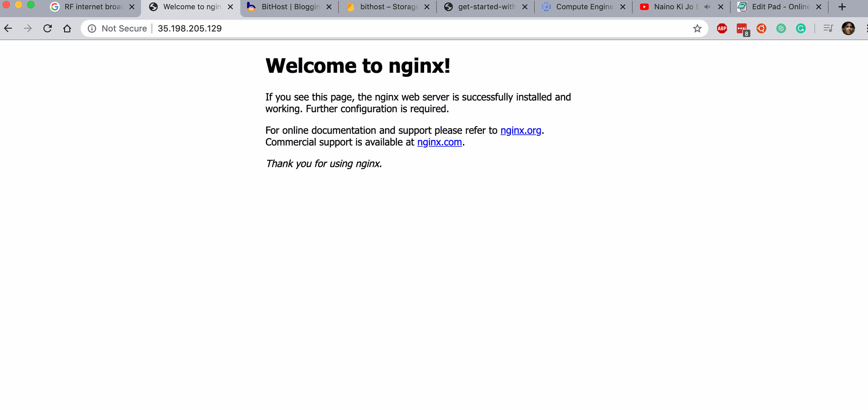Click the address bar showing 35.198.205.129
Screen dimensions: 868x410
click(x=393, y=29)
